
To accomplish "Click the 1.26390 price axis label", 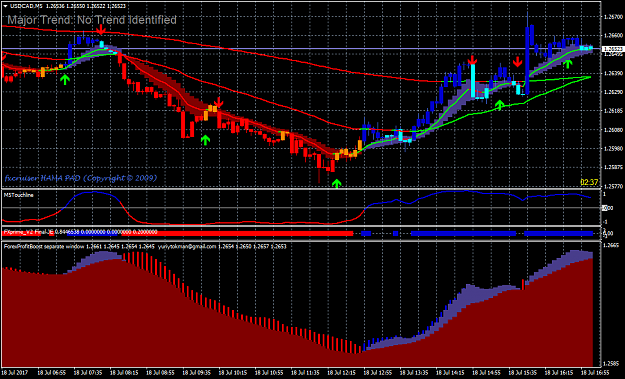I will pyautogui.click(x=613, y=73).
